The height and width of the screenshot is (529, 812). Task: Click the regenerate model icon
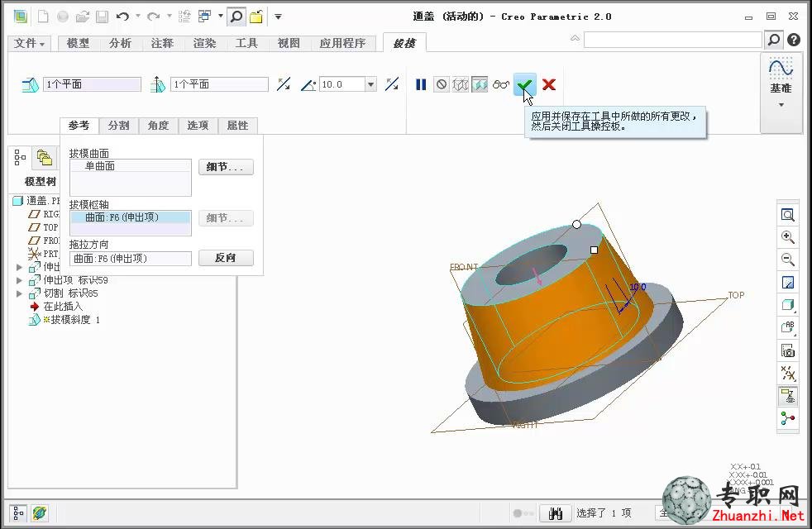pos(184,17)
